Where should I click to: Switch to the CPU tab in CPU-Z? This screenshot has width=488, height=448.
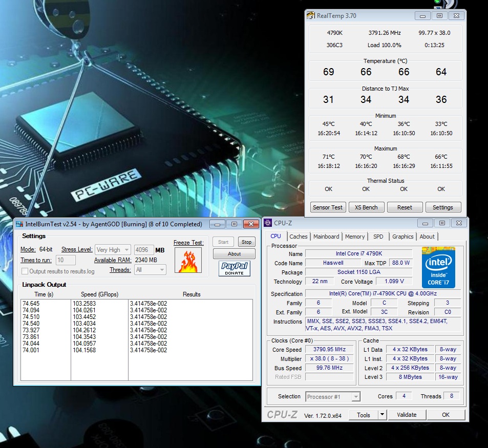(275, 237)
